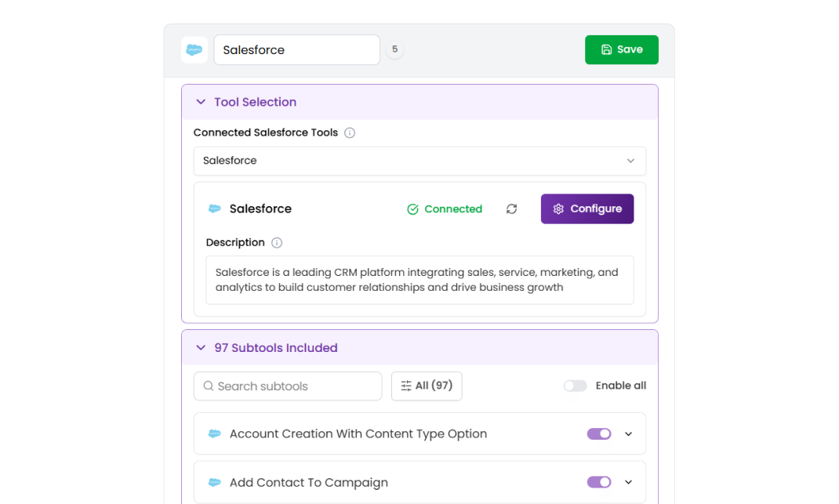The width and height of the screenshot is (839, 504).
Task: Collapse the Tool Selection section
Action: tap(201, 103)
